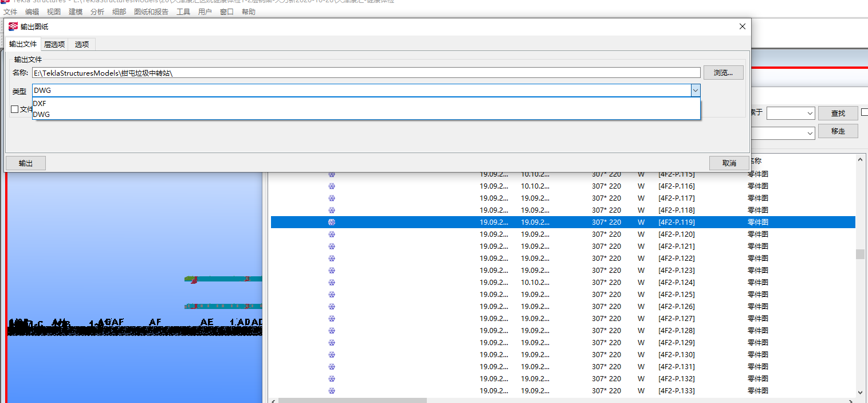Close the 输出图纸 dialog
This screenshot has width=868, height=403.
(x=743, y=26)
